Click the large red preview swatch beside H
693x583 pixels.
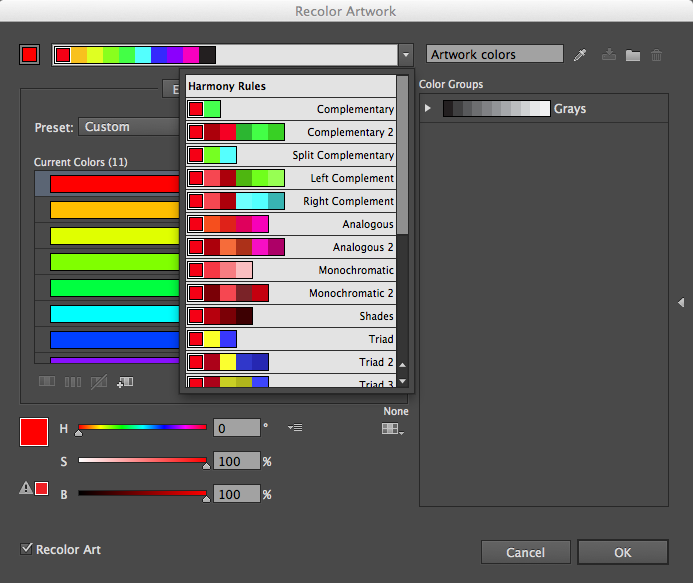click(34, 432)
